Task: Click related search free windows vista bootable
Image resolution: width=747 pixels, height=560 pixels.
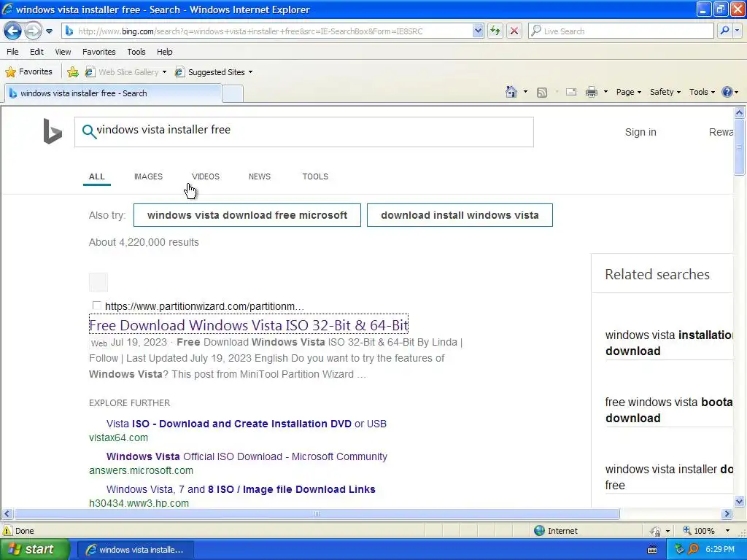Action: click(669, 410)
